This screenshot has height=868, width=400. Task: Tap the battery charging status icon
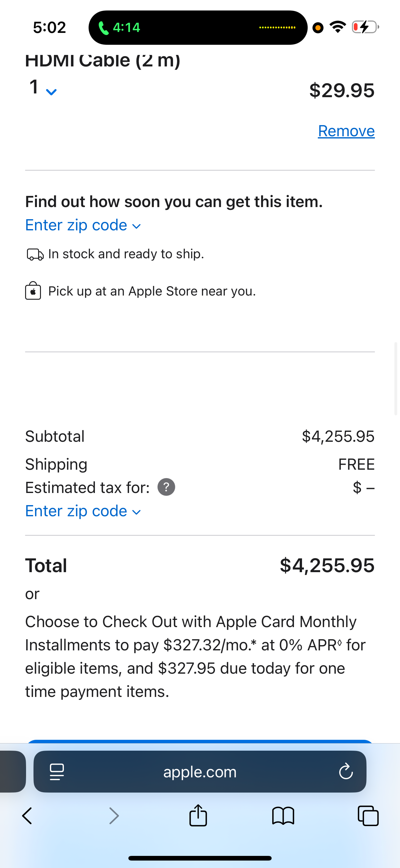click(x=365, y=27)
